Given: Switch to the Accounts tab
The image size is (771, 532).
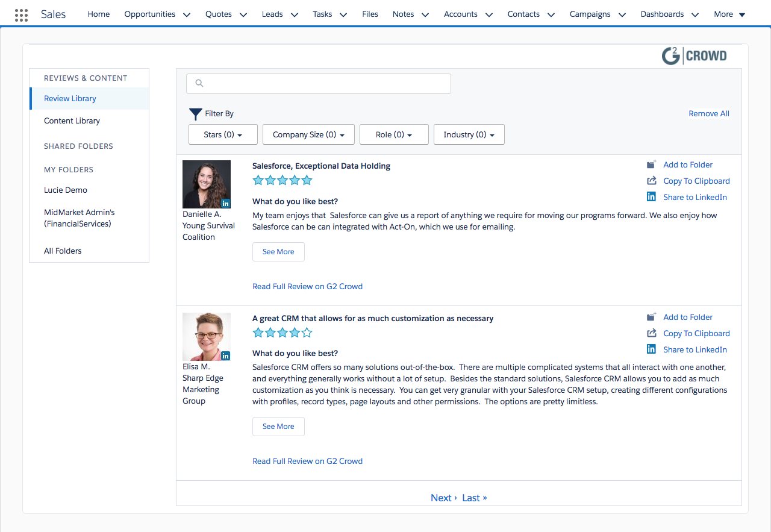Looking at the screenshot, I should (x=461, y=14).
